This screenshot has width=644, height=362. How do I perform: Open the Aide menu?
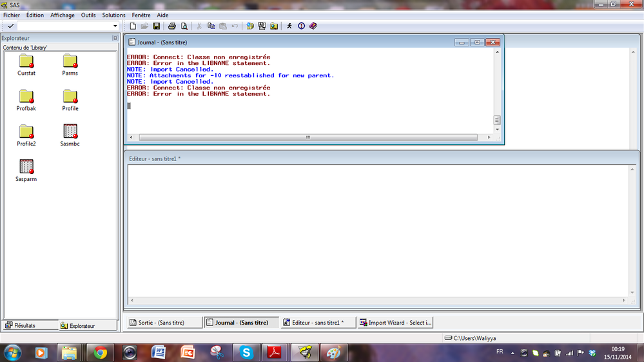tap(162, 15)
